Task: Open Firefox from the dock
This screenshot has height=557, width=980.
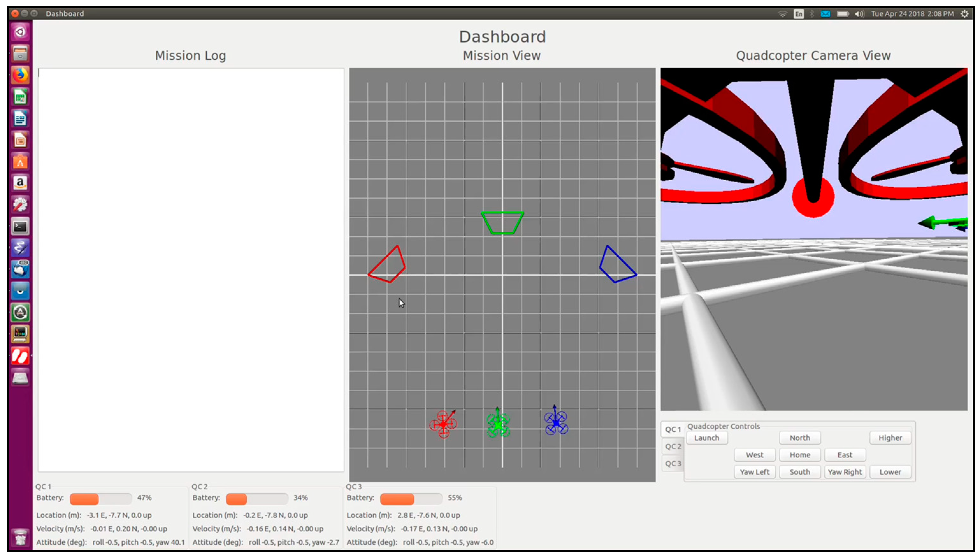Action: point(20,75)
